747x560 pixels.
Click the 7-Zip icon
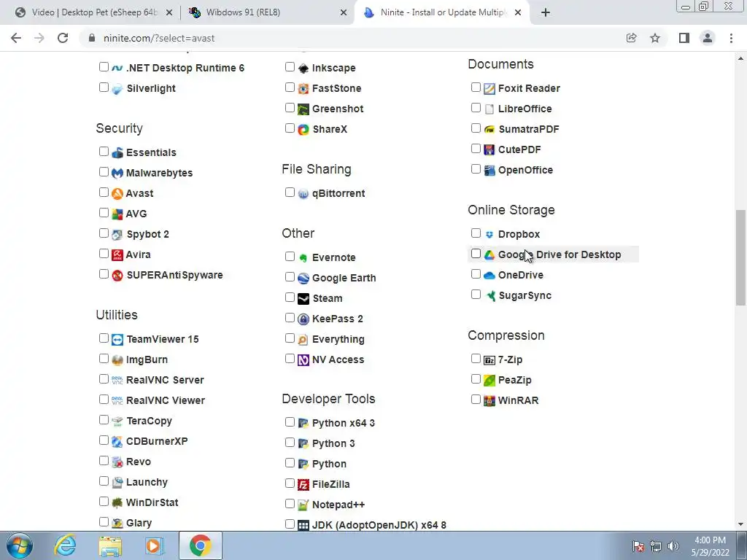[x=489, y=360]
